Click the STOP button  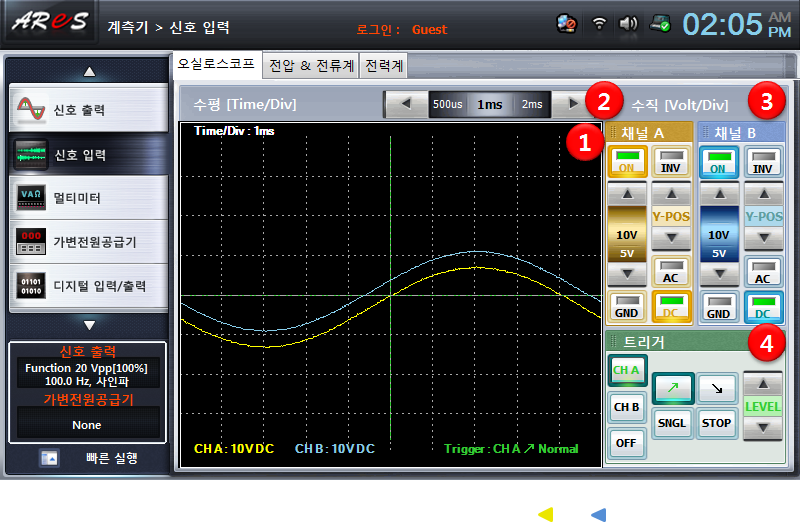(717, 423)
